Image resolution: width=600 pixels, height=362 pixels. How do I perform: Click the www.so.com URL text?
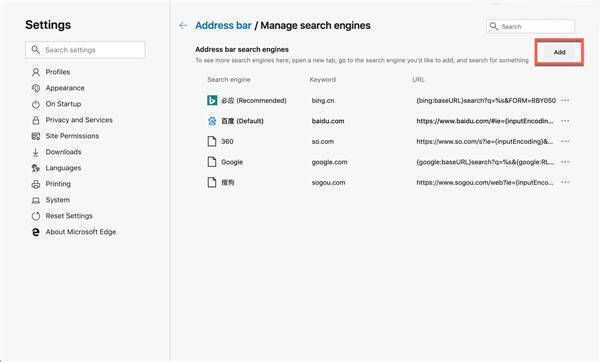click(485, 142)
